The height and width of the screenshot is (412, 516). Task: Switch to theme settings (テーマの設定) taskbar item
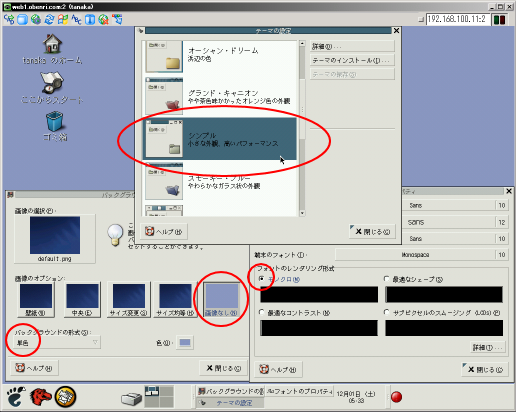230,403
